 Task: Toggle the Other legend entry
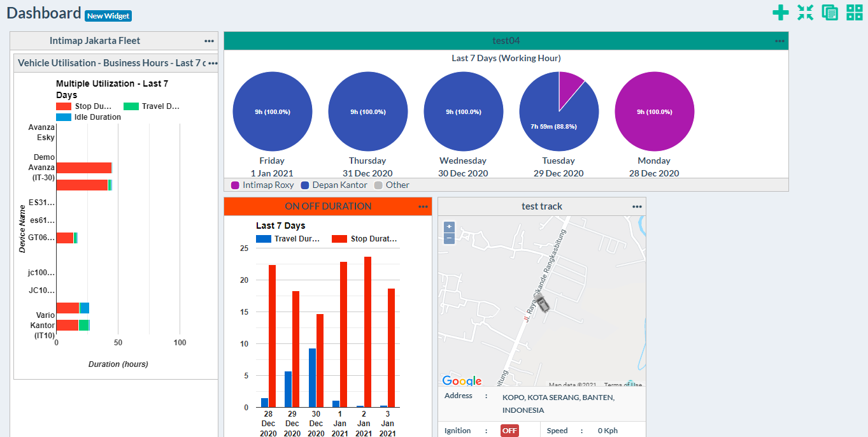[x=392, y=185]
